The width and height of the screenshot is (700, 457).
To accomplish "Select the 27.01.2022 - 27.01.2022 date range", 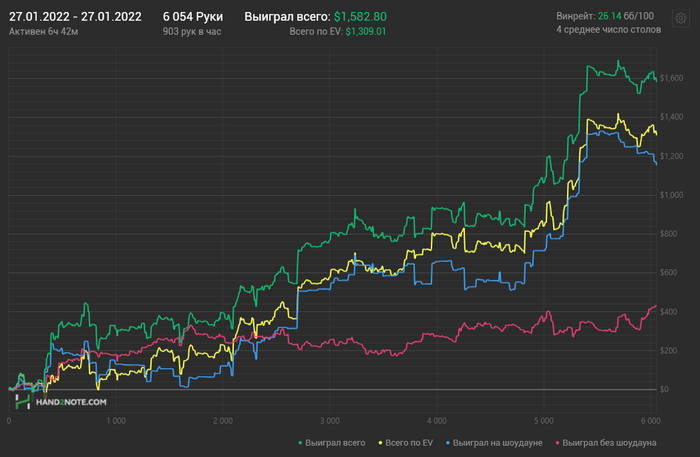I will click(75, 17).
